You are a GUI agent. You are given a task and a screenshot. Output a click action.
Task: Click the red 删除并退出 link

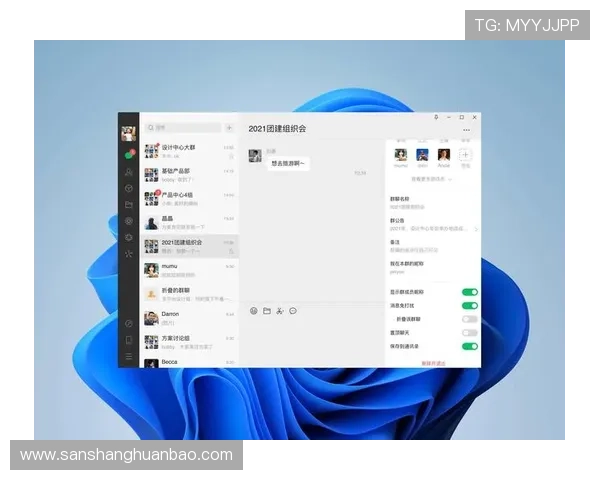pos(433,362)
